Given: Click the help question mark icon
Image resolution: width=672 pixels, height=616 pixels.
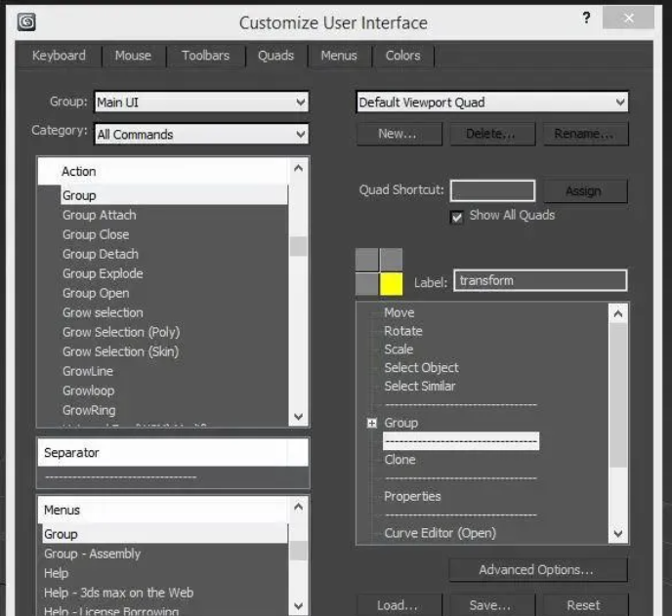Looking at the screenshot, I should point(586,19).
